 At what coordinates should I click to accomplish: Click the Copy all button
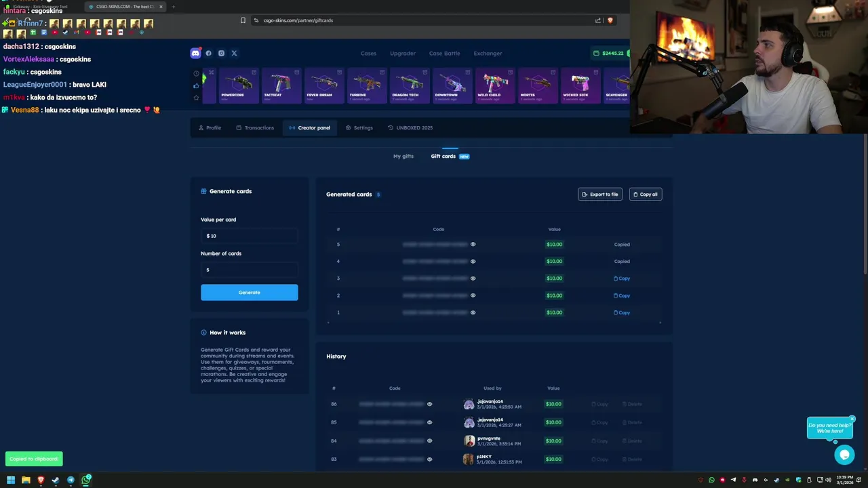click(646, 195)
